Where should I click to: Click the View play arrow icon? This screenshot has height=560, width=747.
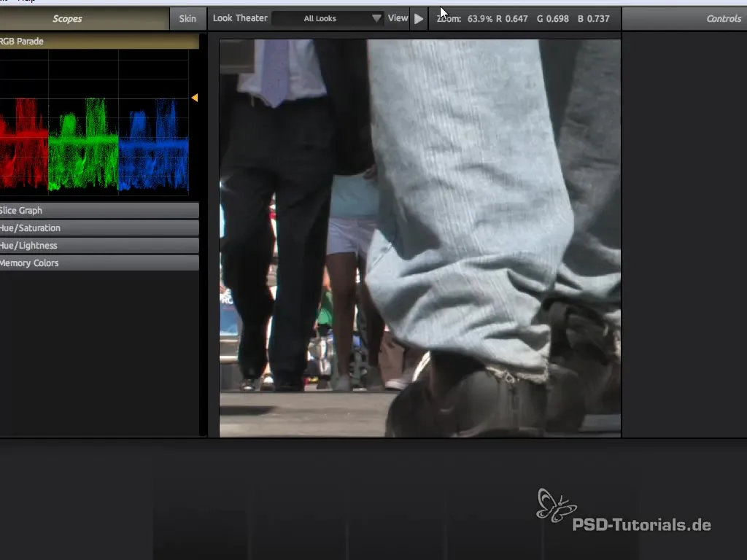(x=419, y=18)
